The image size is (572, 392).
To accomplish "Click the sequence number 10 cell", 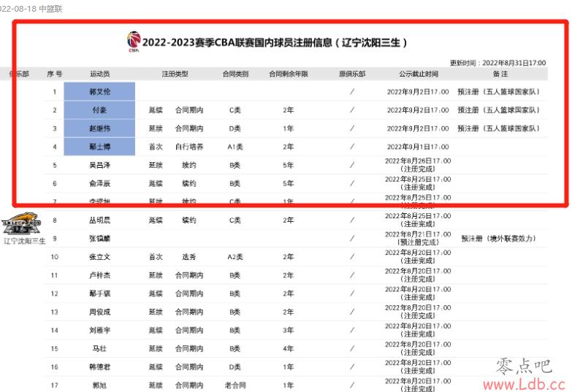I will (x=54, y=257).
